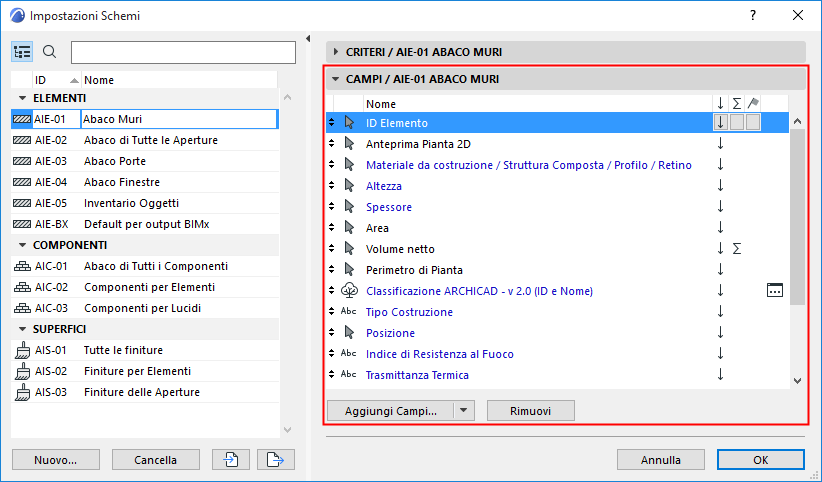Toggle flag box for ID Elemento row
822x482 pixels.
[x=753, y=123]
